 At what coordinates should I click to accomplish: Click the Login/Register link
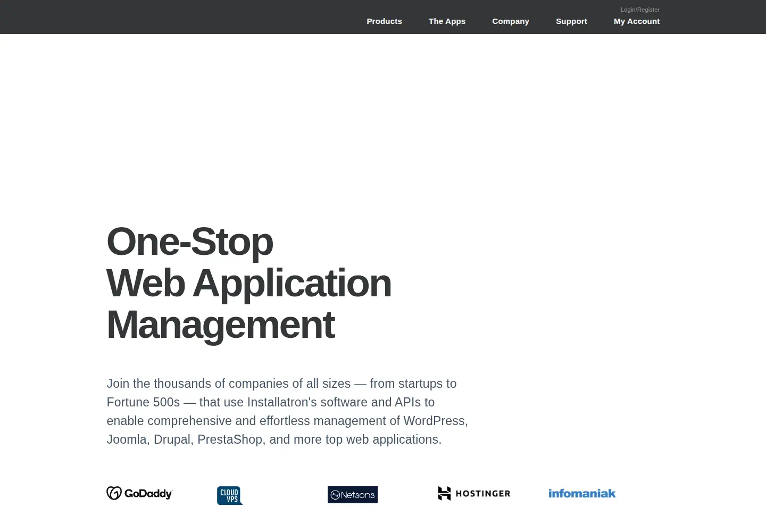point(640,10)
